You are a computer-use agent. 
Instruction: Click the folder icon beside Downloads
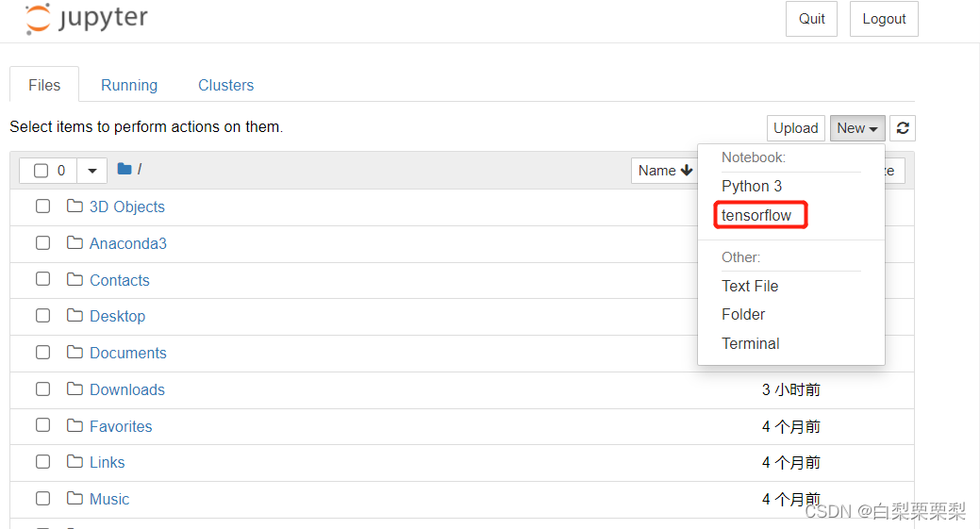(x=75, y=389)
